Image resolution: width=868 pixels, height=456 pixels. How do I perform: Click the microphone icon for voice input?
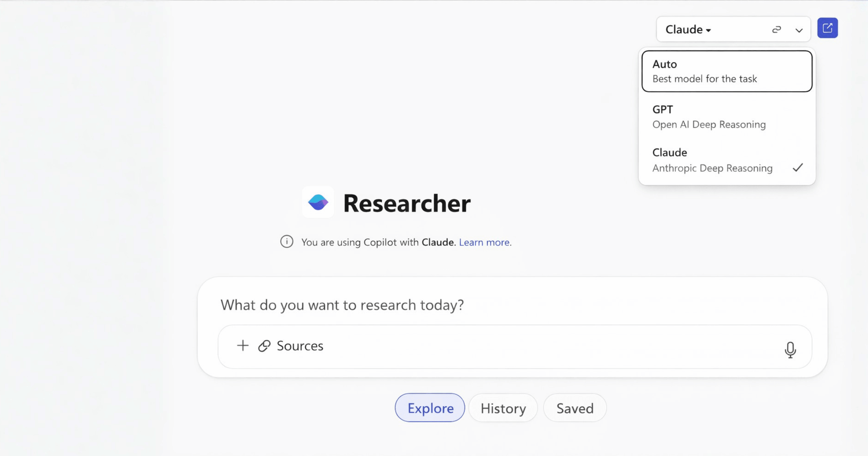pyautogui.click(x=790, y=350)
